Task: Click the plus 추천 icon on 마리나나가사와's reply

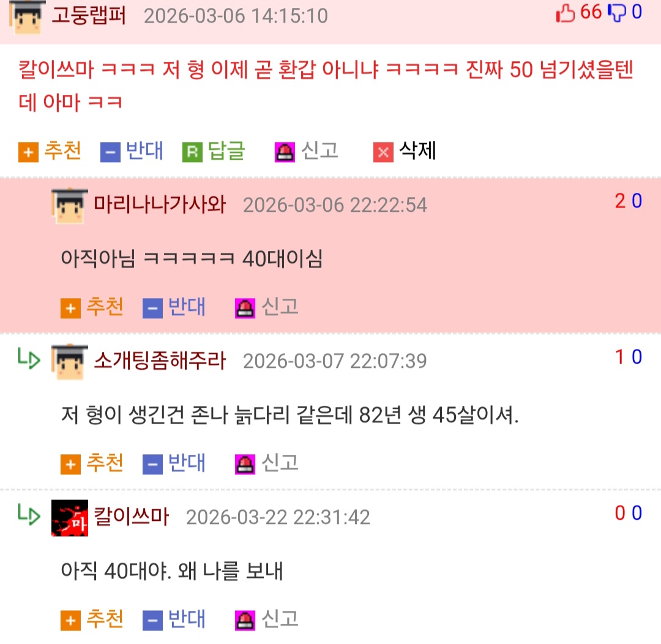Action: tap(70, 309)
